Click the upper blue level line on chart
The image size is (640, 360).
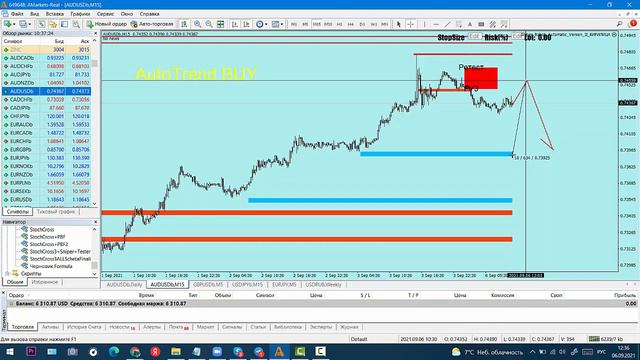436,154
